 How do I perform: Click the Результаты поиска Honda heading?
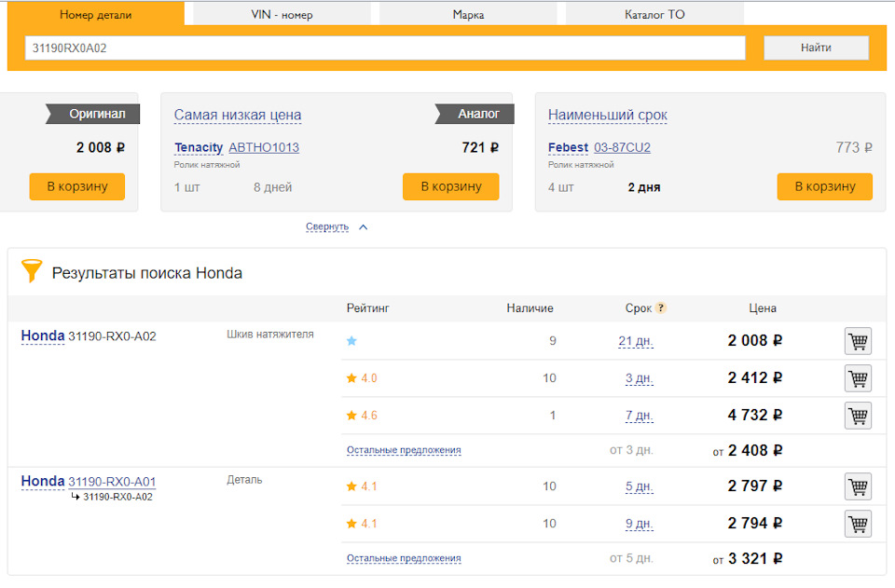pos(147,273)
